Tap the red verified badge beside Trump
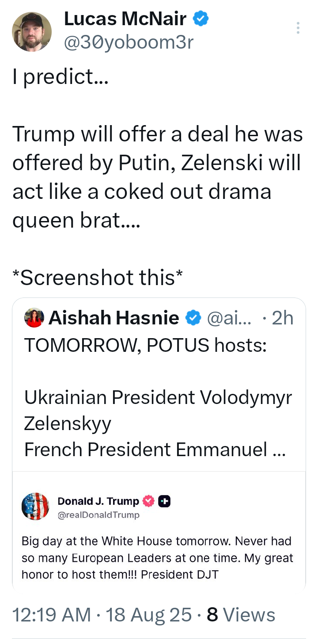Image resolution: width=318 pixels, height=644 pixels. (x=149, y=501)
